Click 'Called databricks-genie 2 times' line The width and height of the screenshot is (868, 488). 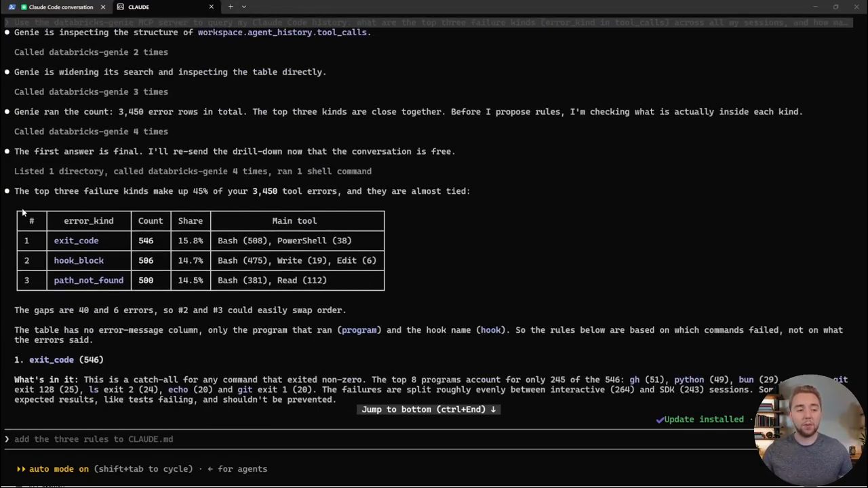91,52
